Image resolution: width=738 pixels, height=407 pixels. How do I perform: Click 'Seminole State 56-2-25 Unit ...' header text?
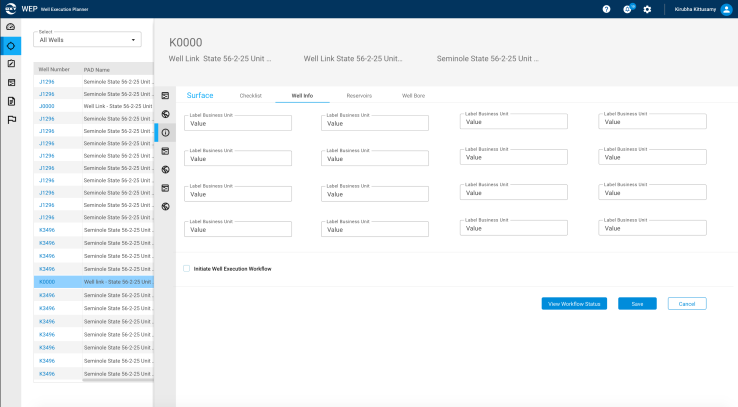(488, 59)
